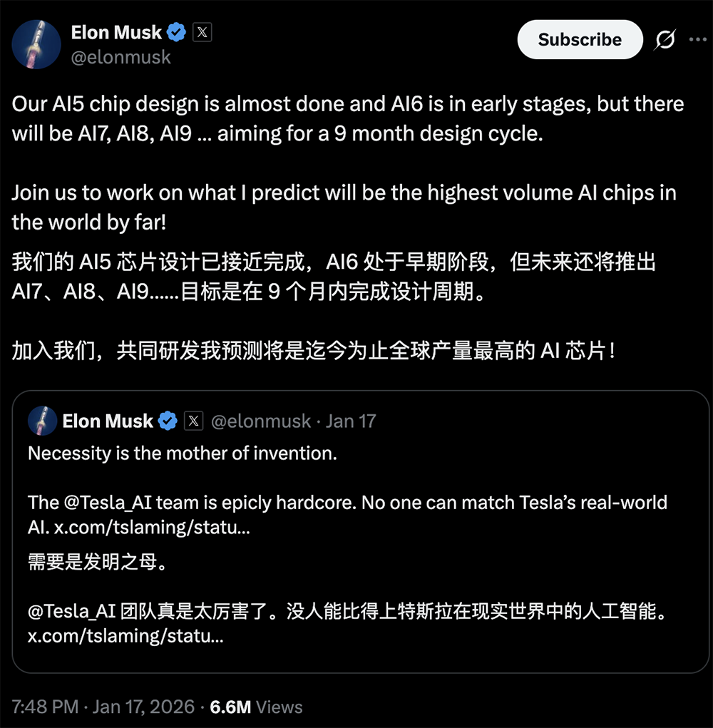Click the Elon Musk display name
Image resolution: width=713 pixels, height=728 pixels.
tap(116, 31)
